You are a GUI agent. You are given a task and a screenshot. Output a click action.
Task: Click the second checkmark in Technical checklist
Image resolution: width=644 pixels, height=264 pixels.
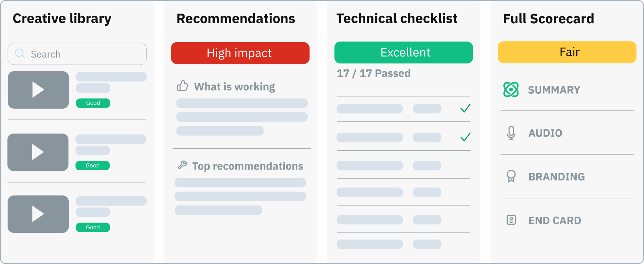pyautogui.click(x=465, y=137)
